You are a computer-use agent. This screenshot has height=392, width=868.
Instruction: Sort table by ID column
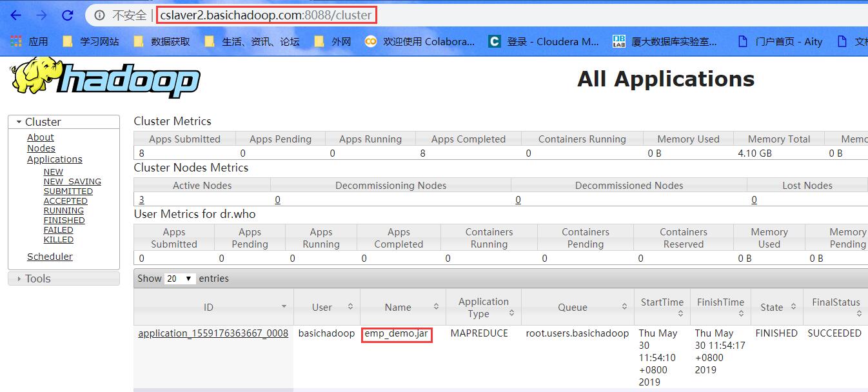click(213, 307)
